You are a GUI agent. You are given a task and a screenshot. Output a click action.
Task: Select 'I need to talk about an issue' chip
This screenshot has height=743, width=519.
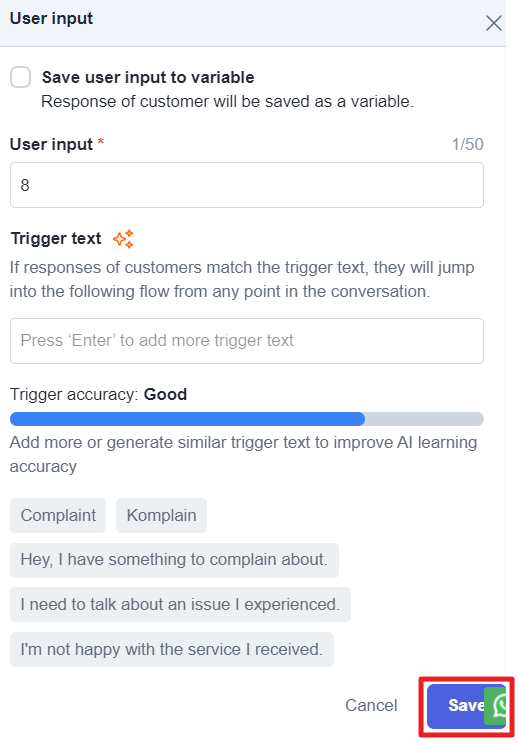point(180,605)
